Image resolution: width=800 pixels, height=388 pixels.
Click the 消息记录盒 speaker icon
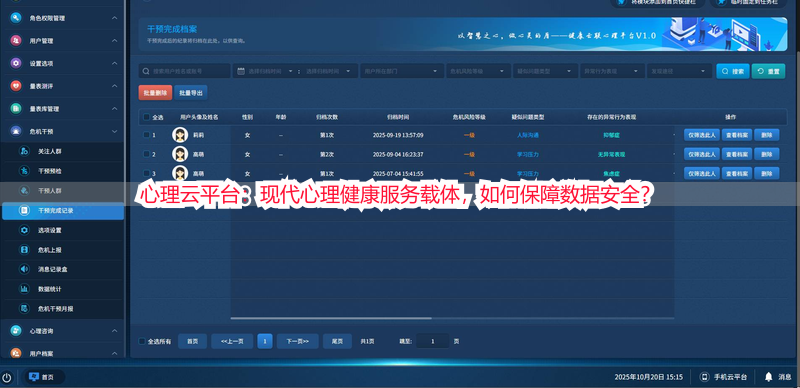[x=24, y=269]
